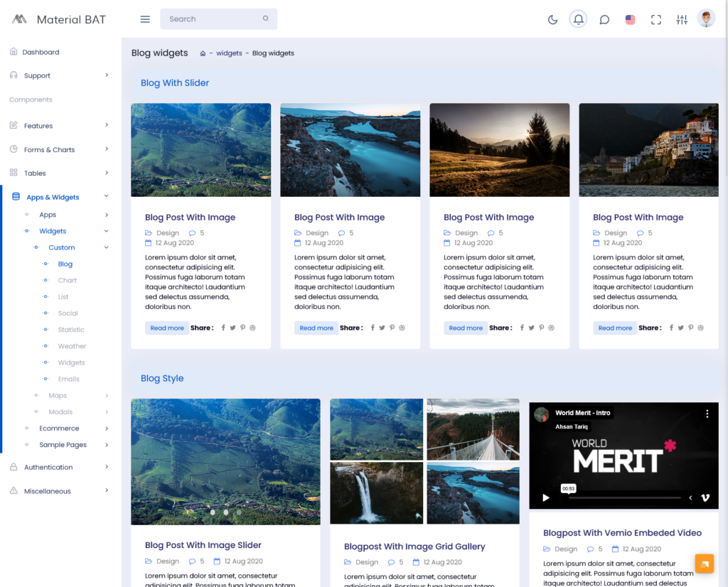This screenshot has height=587, width=728.
Task: Click Read more on first blog card
Action: (x=167, y=328)
